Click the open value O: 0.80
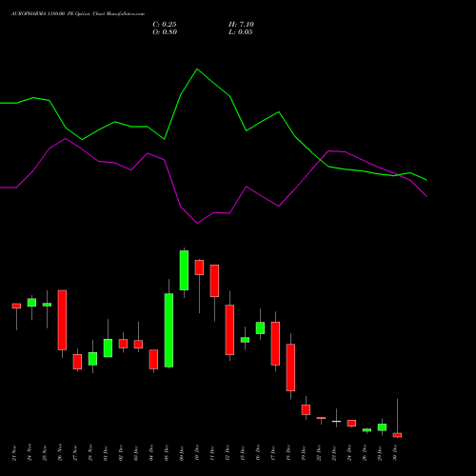 pos(165,32)
